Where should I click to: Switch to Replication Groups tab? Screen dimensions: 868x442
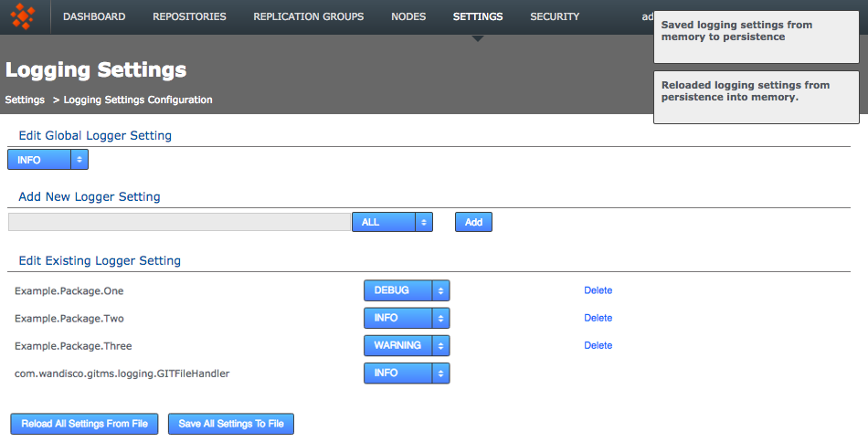[308, 16]
